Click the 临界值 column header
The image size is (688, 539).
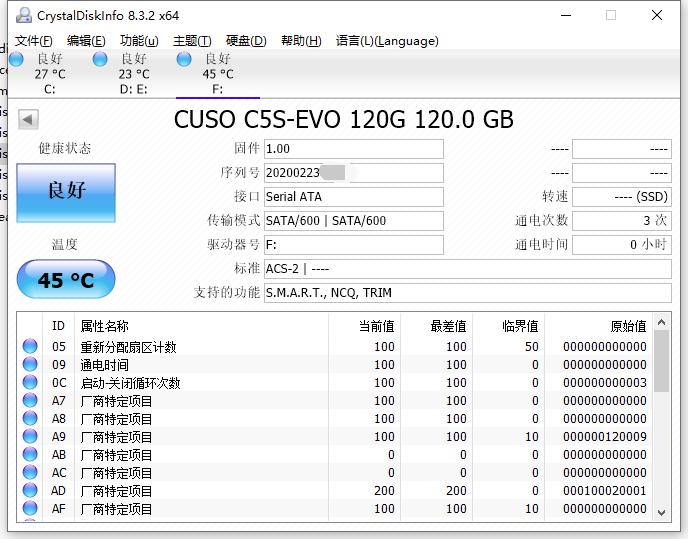coord(509,326)
